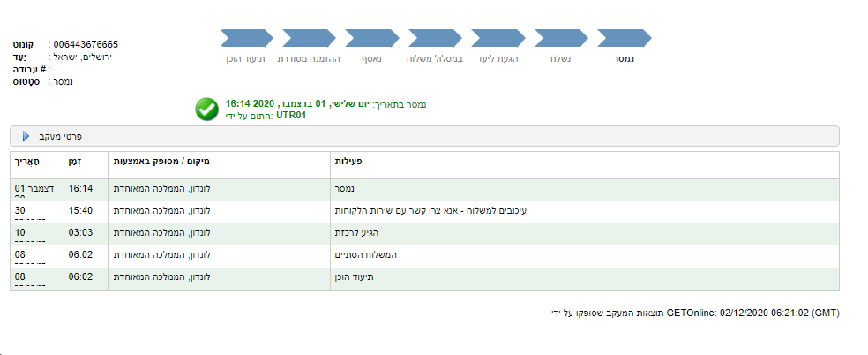This screenshot has height=355, width=868.
Task: Click the ההזמנה מסודרת progress arrow
Action: coord(309,38)
